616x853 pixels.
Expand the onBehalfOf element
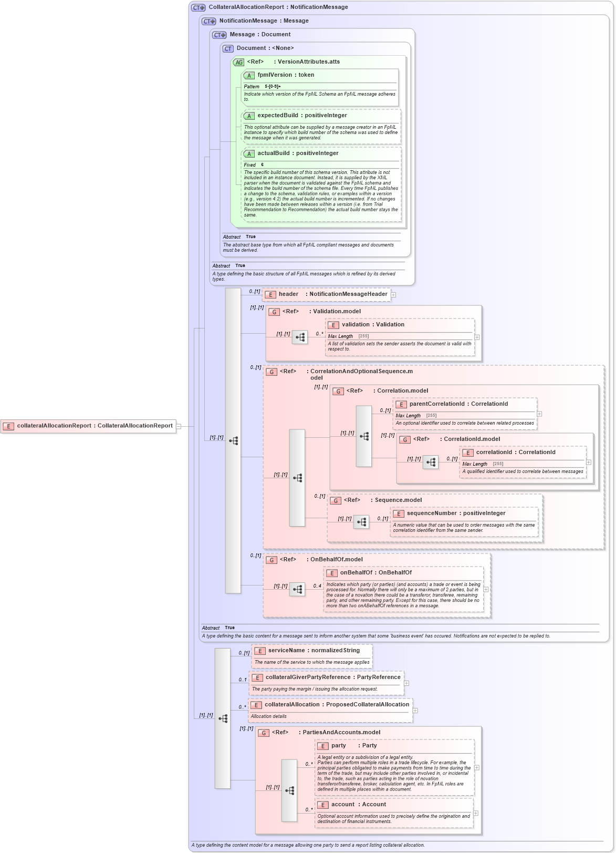click(x=486, y=590)
